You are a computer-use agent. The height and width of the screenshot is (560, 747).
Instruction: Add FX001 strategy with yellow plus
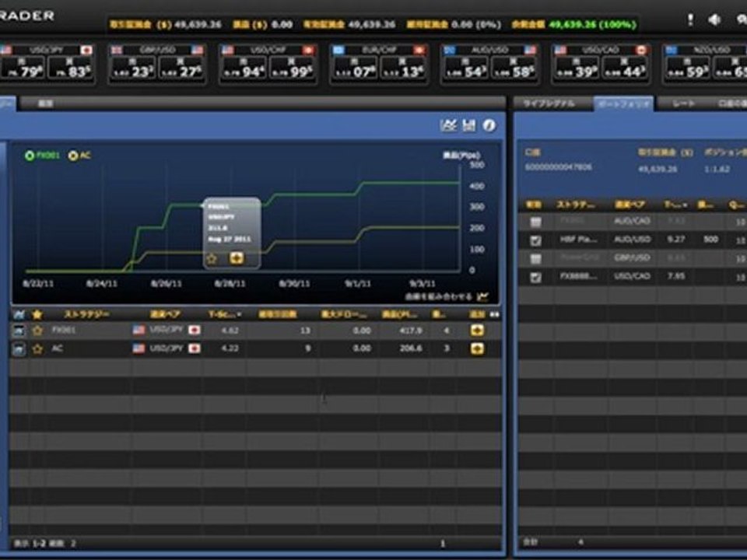coord(477,330)
